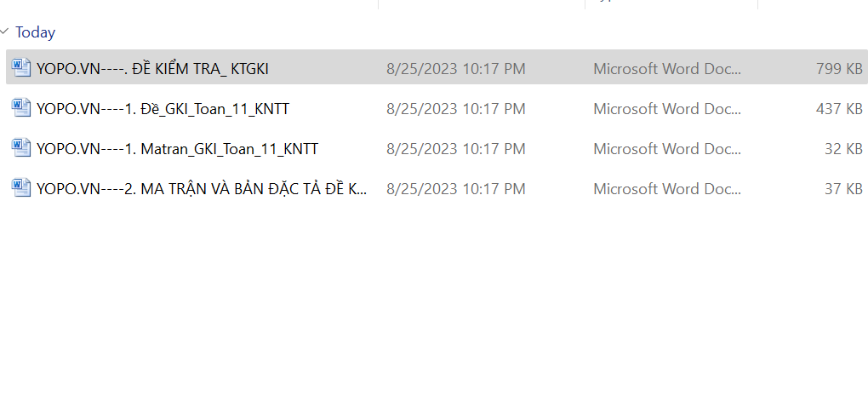Click file type of the 32 KB document
The image size is (868, 419).
coord(667,149)
